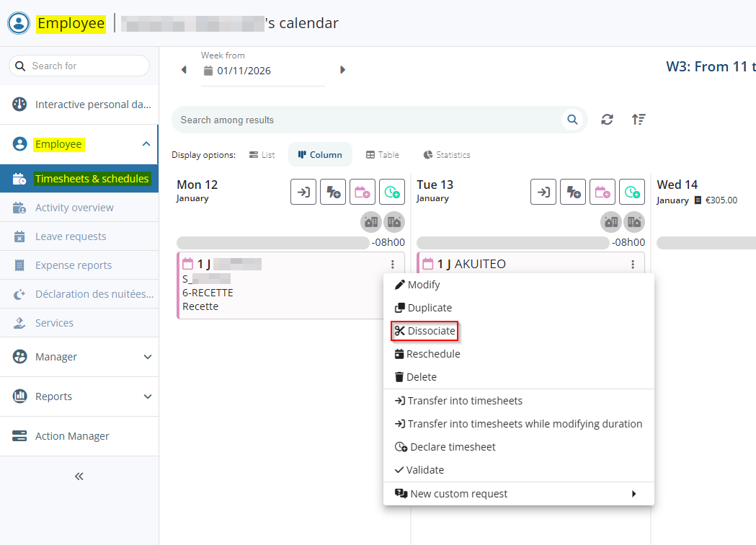
Task: Open Monday schedule card's three-dot menu
Action: [x=393, y=265]
